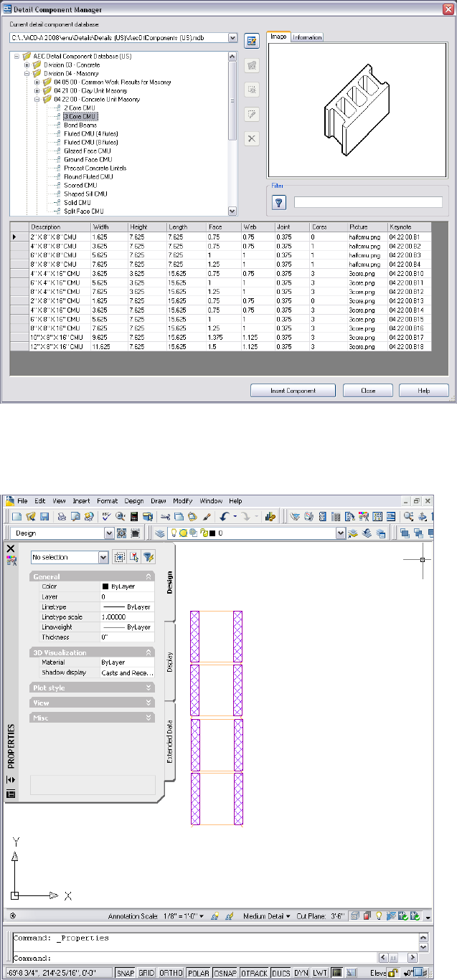Viewport: 457px width, 980px height.
Task: Toggle ORTHO mode in status bar
Action: (x=171, y=973)
